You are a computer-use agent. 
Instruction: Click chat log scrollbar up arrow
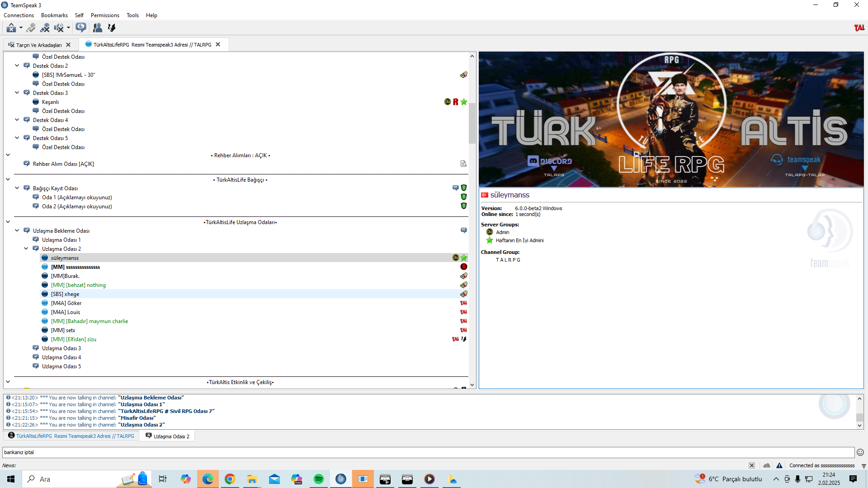coord(859,399)
